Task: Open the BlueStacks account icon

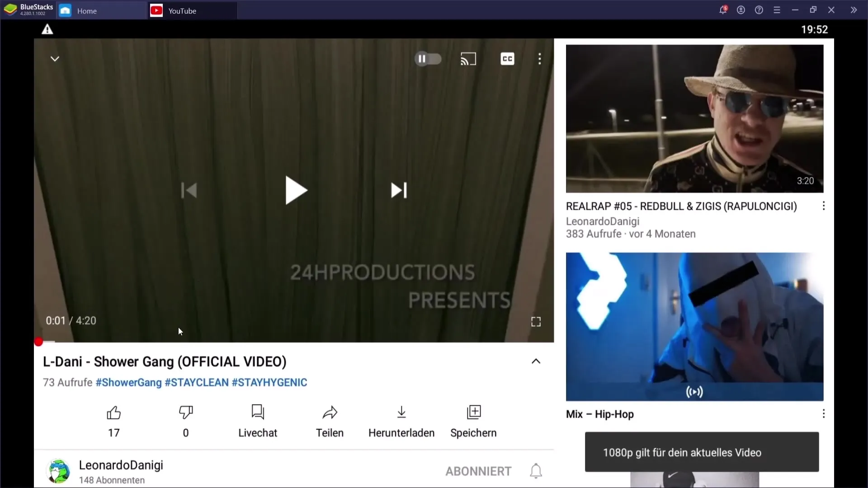Action: [x=741, y=10]
